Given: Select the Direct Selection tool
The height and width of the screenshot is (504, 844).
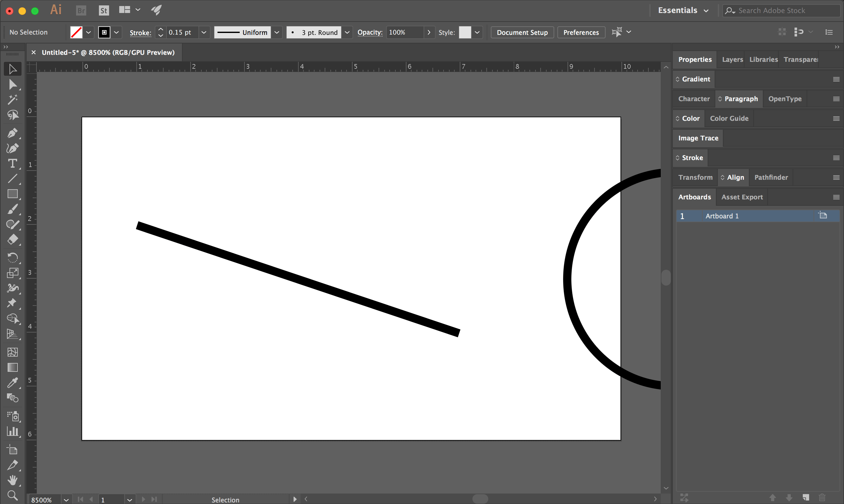Looking at the screenshot, I should [x=13, y=84].
